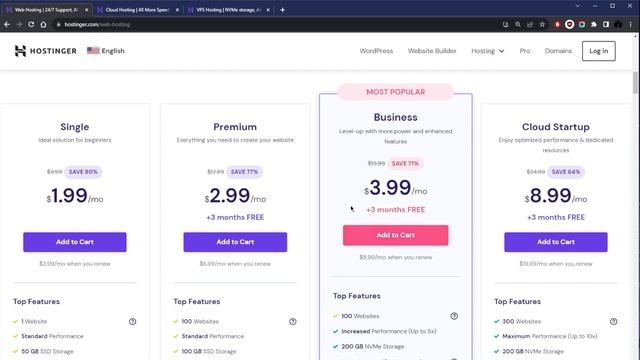Click the share page icon in address bar
This screenshot has height=360, width=640.
tap(530, 24)
